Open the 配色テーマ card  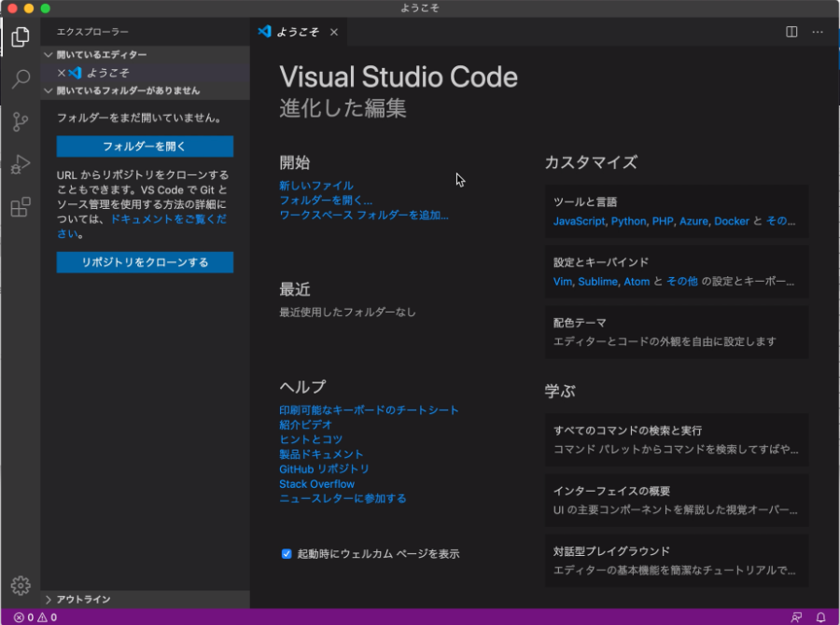(677, 332)
